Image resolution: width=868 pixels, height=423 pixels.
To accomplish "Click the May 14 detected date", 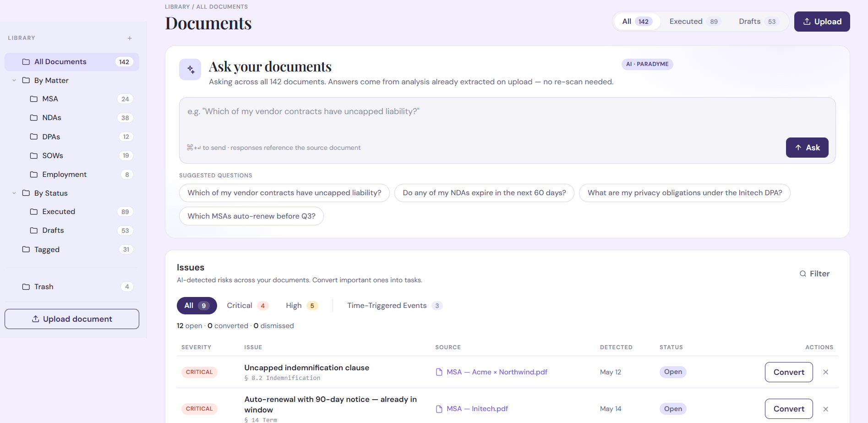I will point(611,409).
